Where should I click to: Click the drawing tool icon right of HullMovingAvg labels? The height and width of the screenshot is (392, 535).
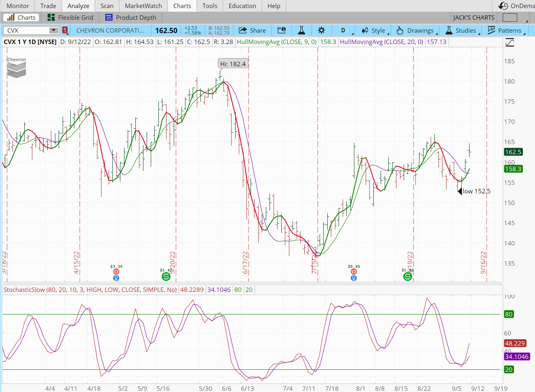click(x=510, y=42)
